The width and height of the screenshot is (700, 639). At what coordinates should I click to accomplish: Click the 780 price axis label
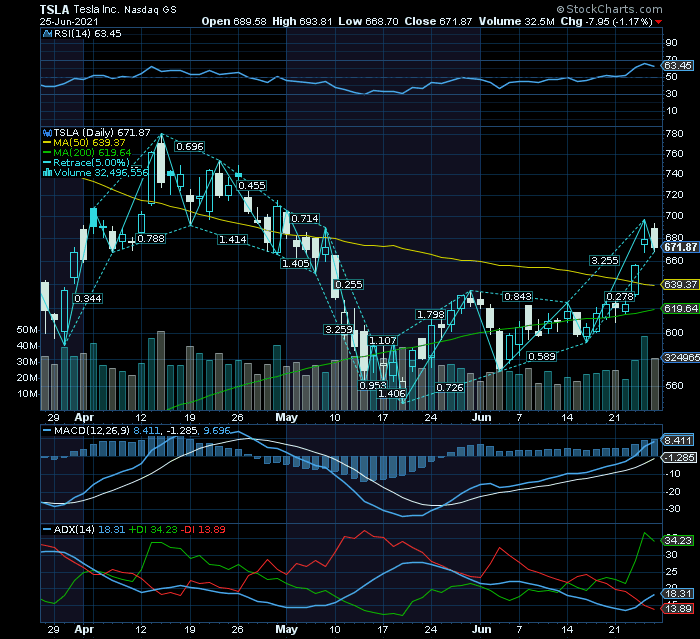674,134
